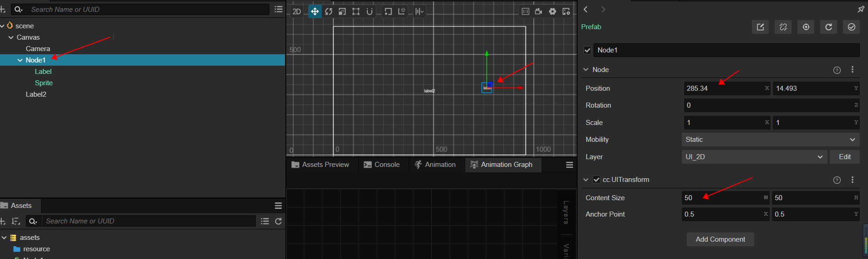Go back in inspector history
The image size is (868, 259).
tap(586, 9)
